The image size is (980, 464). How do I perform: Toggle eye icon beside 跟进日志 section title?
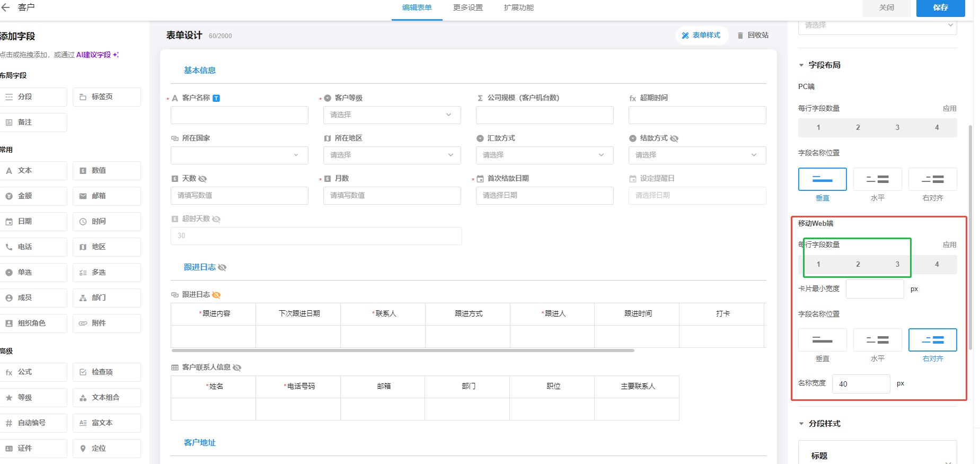(x=222, y=267)
